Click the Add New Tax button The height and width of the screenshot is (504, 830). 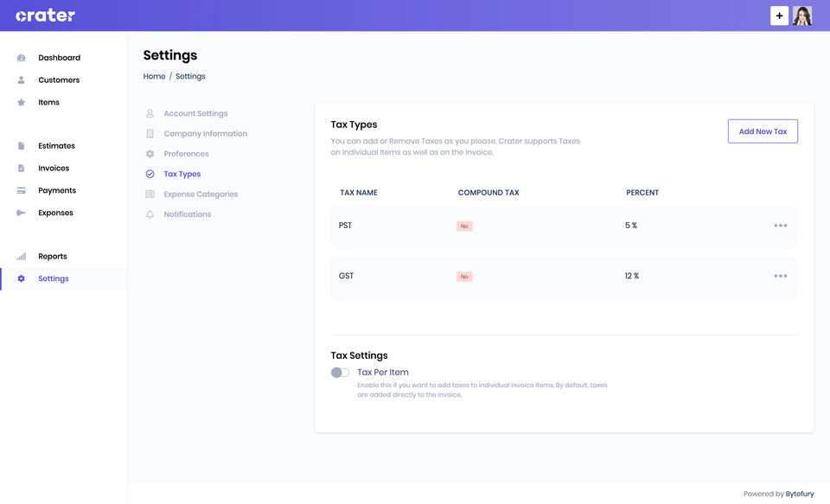(763, 131)
